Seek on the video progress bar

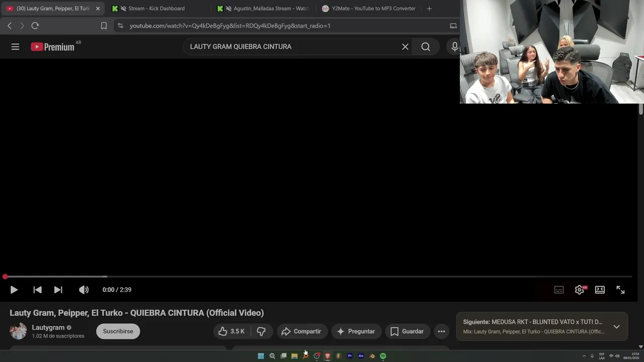point(318,277)
